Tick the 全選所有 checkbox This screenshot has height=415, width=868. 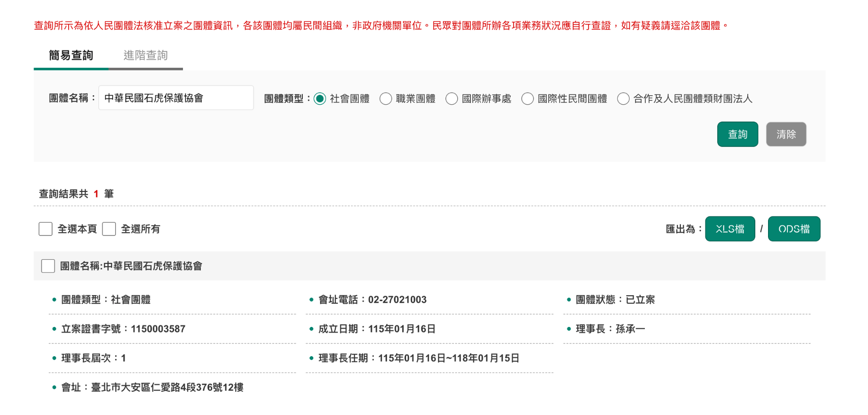pyautogui.click(x=109, y=229)
